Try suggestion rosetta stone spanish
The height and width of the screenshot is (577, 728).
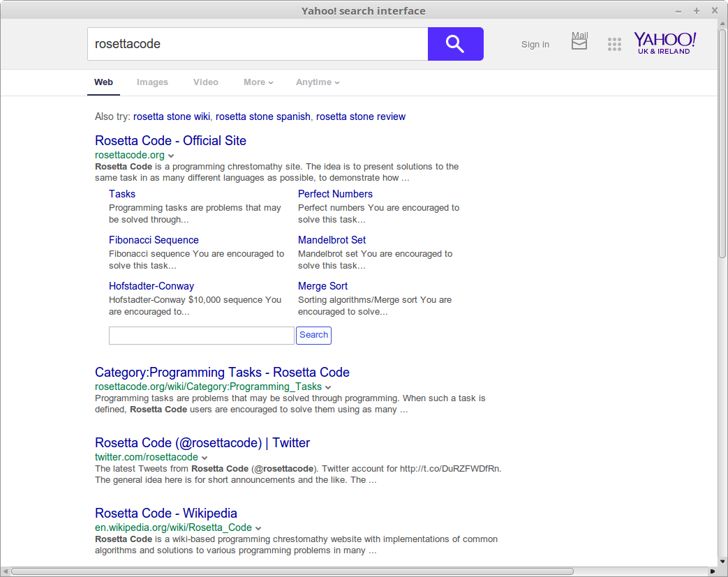pos(262,117)
